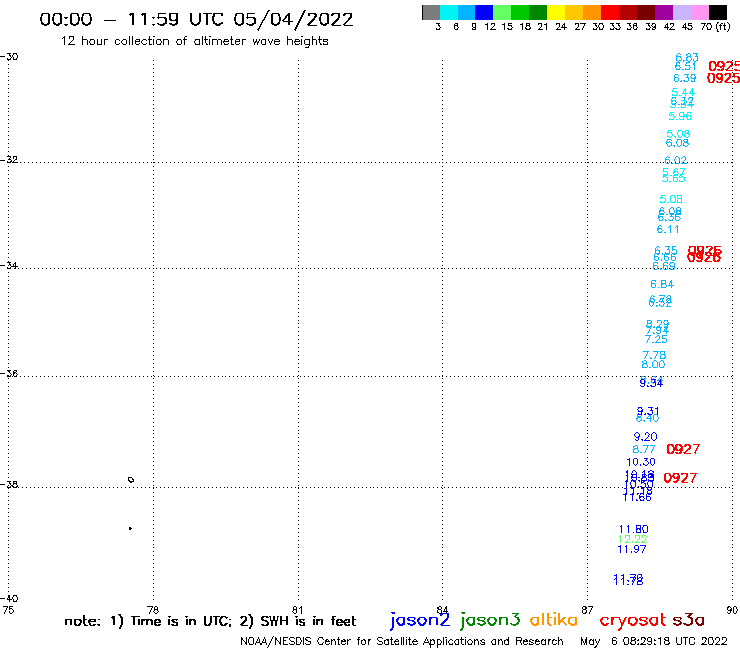Screen dimensions: 740x650
Task: Click the wave height value "6.39"
Action: click(x=684, y=78)
